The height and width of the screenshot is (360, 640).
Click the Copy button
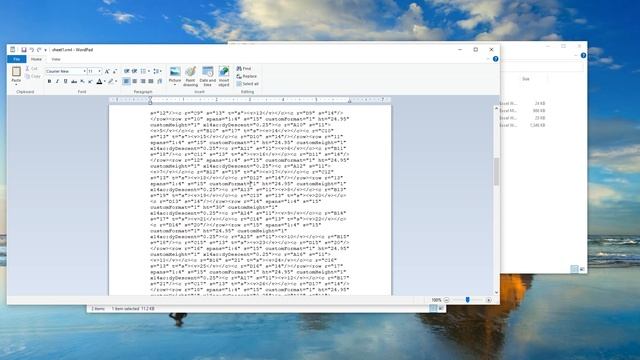tap(33, 76)
